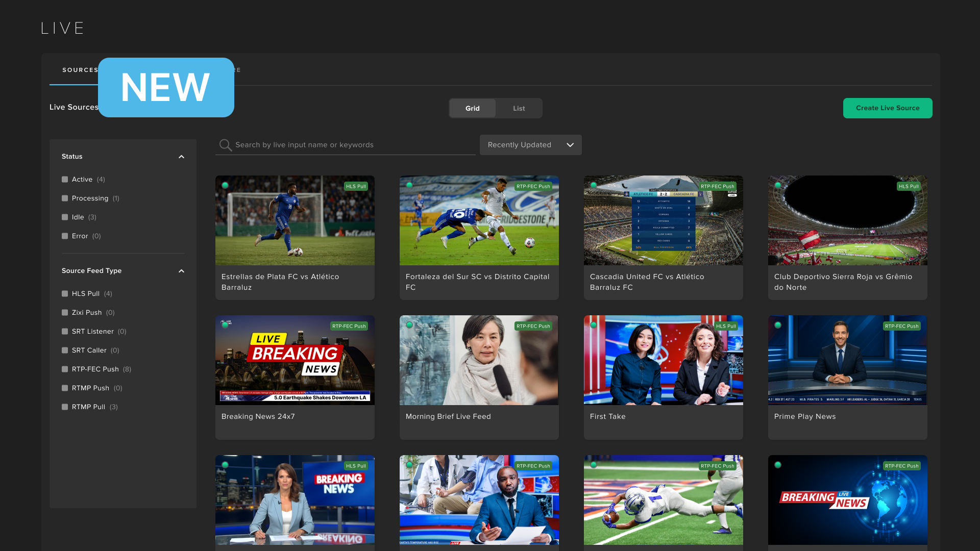Screen dimensions: 980x551
Task: Click green status dot on blue globe Breaking News card
Action: [x=778, y=465]
